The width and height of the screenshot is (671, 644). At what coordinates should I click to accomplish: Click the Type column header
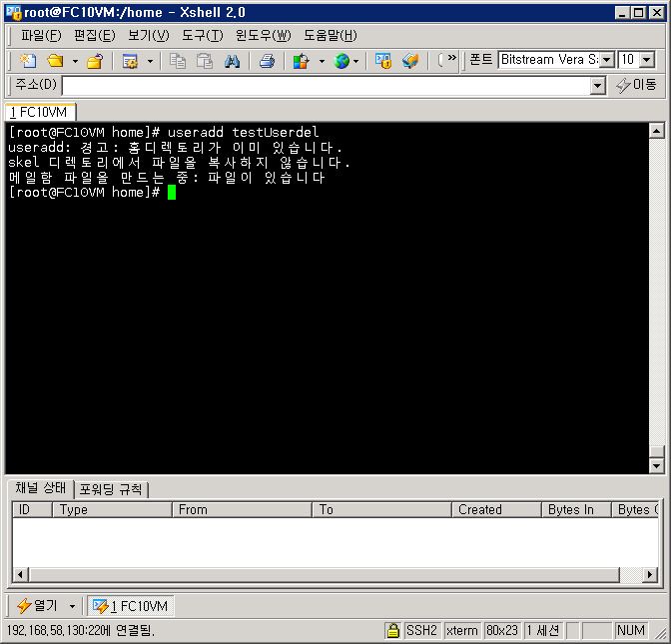pyautogui.click(x=112, y=509)
